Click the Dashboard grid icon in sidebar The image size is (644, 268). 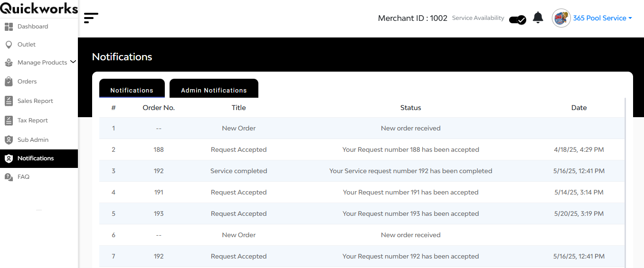(9, 27)
